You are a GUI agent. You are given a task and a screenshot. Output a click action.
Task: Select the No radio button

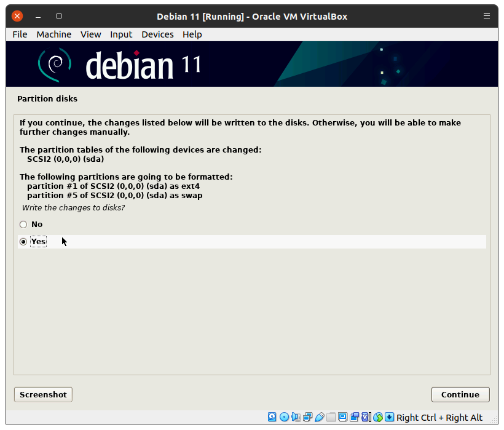23,225
